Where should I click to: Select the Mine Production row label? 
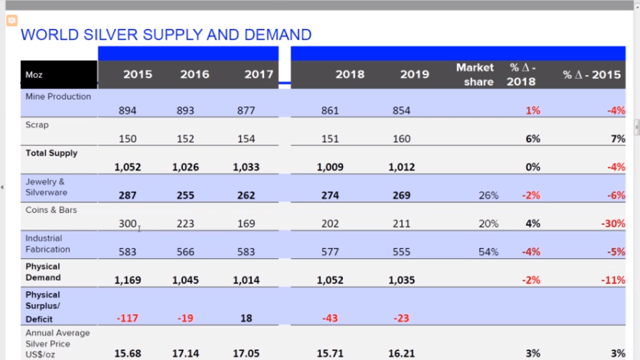[58, 97]
